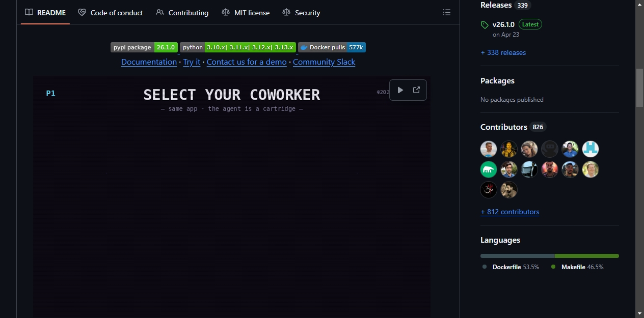Follow Contact us for a demo link
The height and width of the screenshot is (318, 644).
[247, 62]
